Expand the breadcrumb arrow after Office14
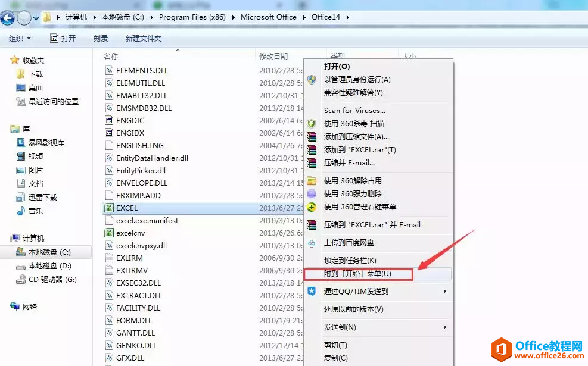This screenshot has height=366, width=588. pyautogui.click(x=348, y=17)
